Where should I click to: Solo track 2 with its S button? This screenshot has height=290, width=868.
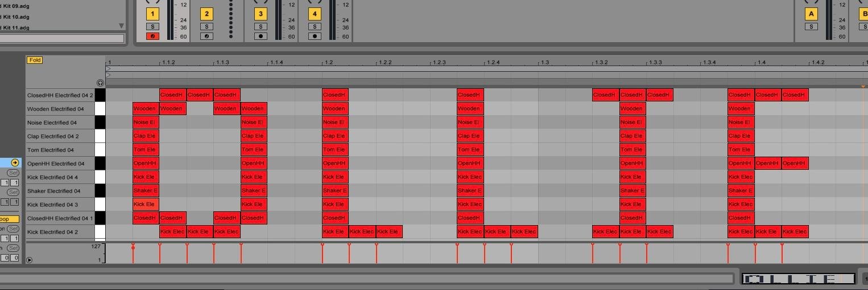click(x=206, y=27)
